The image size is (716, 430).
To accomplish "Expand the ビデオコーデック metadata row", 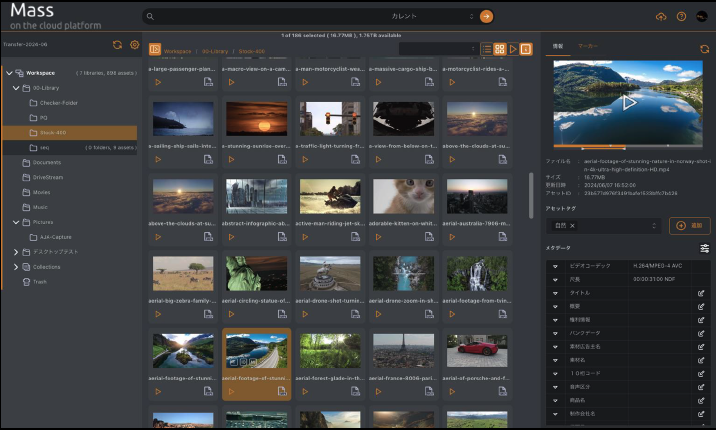I will (553, 267).
